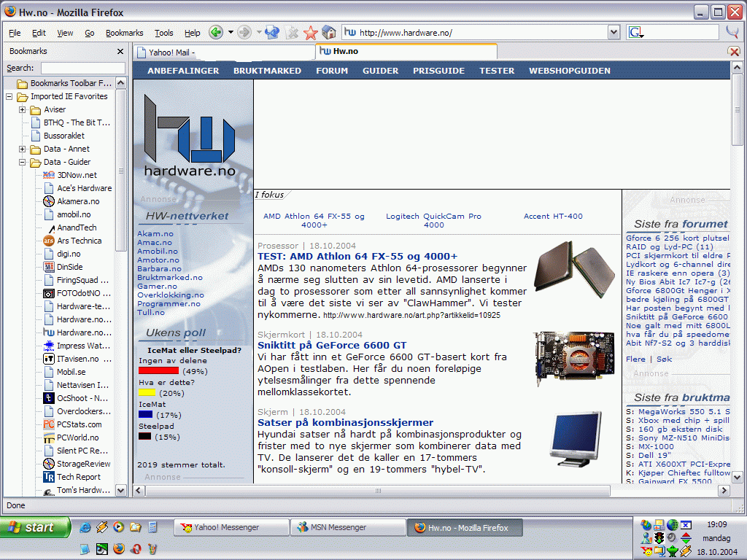Click the blue IceMat poll bar
This screenshot has height=560, width=747.
click(145, 415)
